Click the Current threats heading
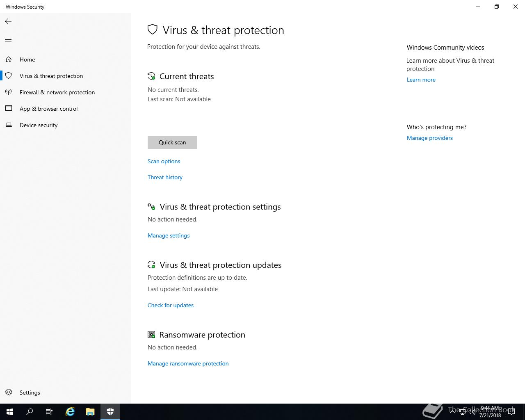 click(187, 76)
